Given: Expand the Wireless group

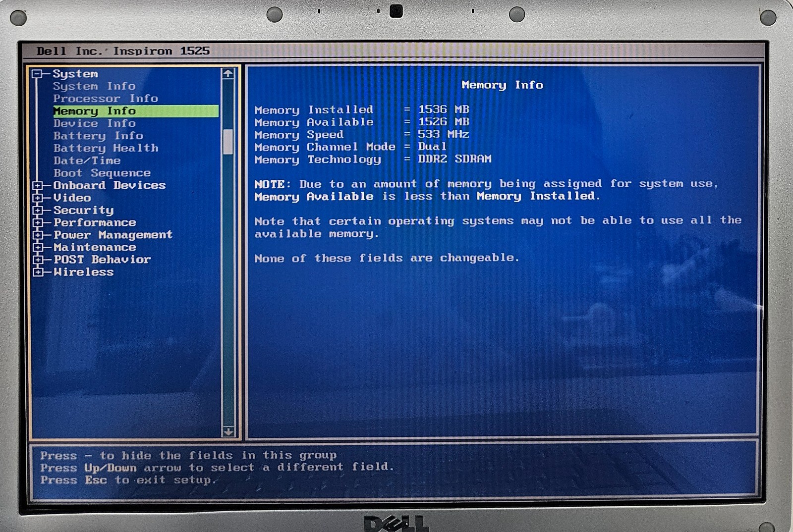Looking at the screenshot, I should pos(38,272).
